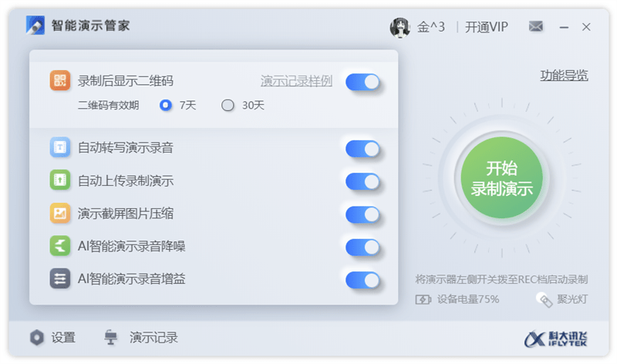The width and height of the screenshot is (617, 364).
Task: Click the green auto-upload icon
Action: (x=60, y=180)
